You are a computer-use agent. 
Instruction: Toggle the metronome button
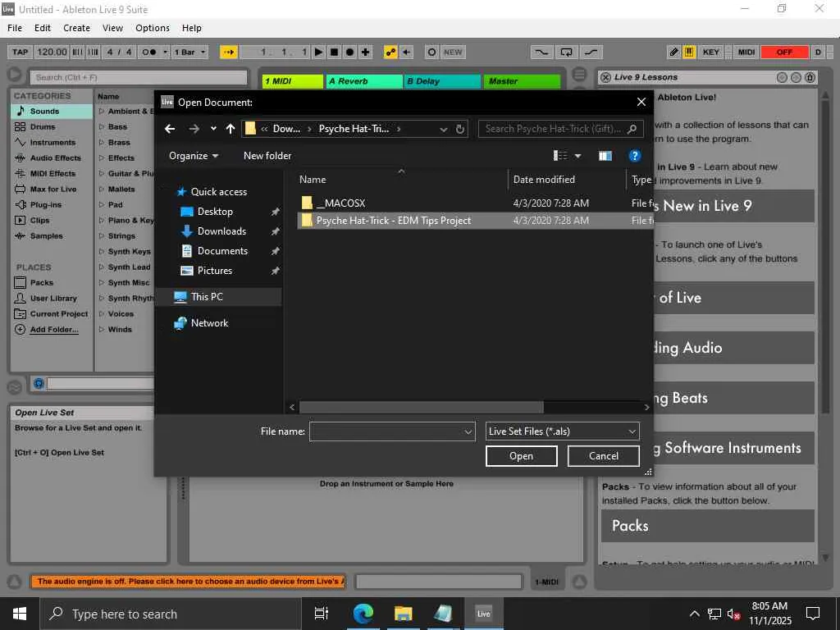(x=148, y=52)
